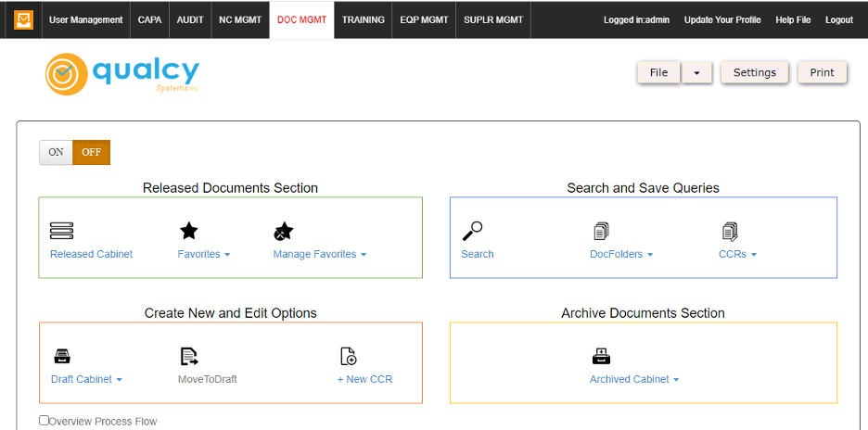Viewport: 868px width, 430px height.
Task: Click the Archived Cabinet icon
Action: [601, 356]
